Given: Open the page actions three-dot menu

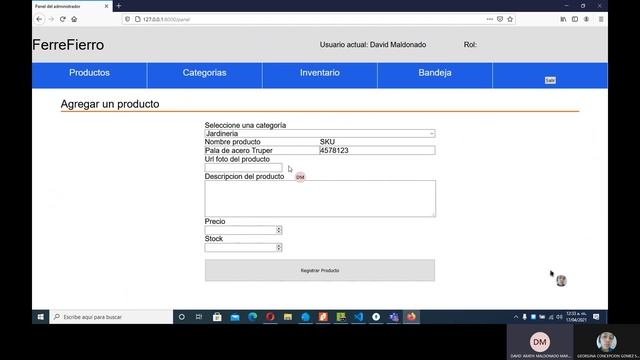Looking at the screenshot, I should tap(490, 19).
